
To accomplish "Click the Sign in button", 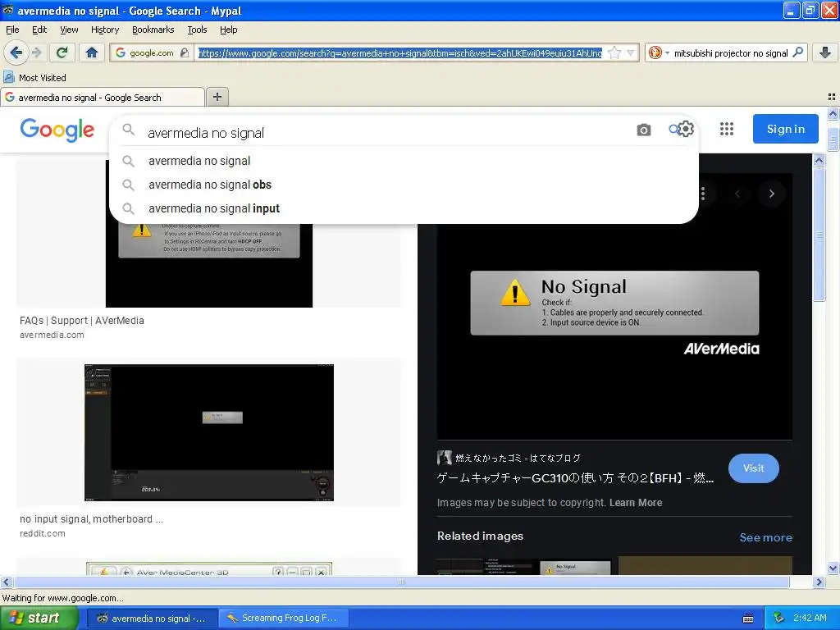I will point(785,129).
